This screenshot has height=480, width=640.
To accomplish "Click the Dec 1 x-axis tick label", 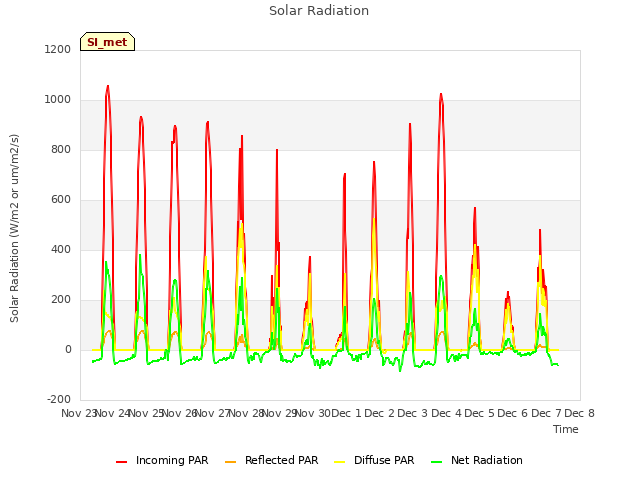I will (x=346, y=413).
